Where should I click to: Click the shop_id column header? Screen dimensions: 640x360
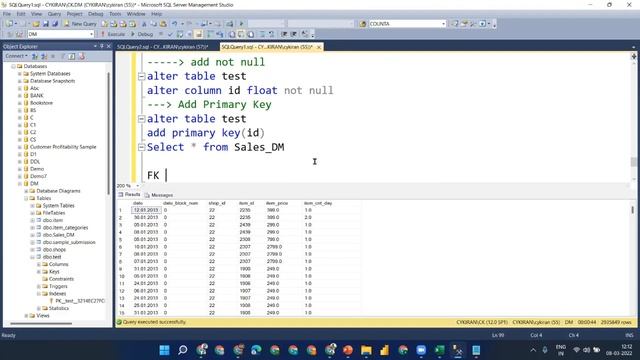point(217,203)
